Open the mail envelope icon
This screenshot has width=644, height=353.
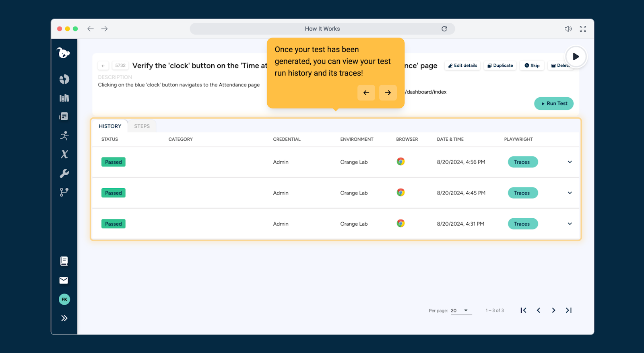tap(64, 280)
